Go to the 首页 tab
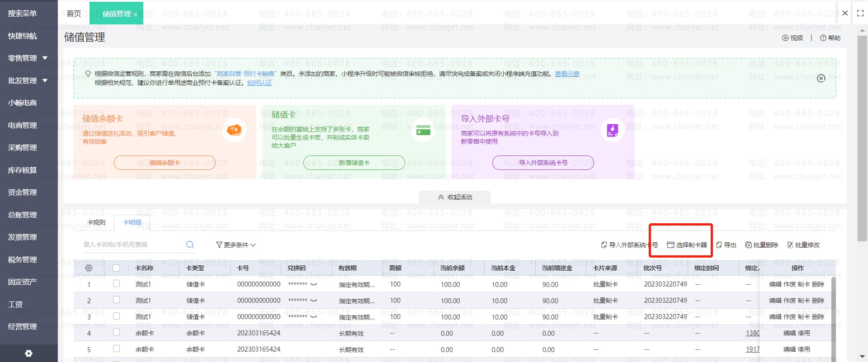The width and height of the screenshot is (868, 362). 74,14
